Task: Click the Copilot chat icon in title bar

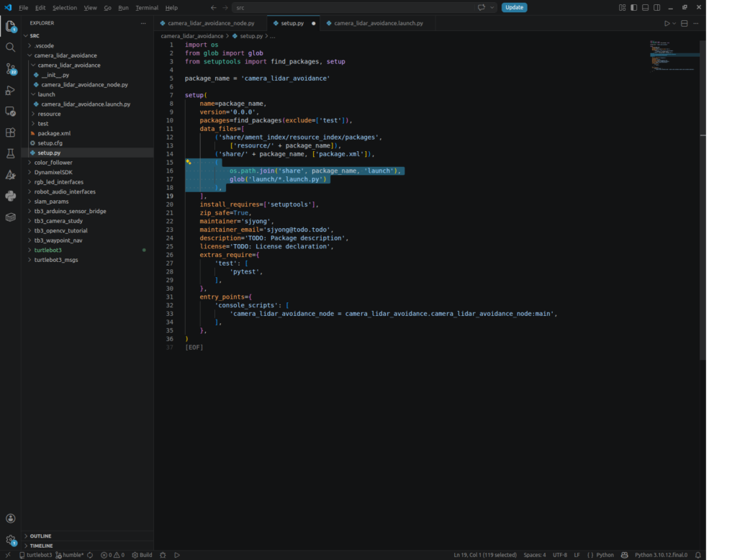Action: click(481, 7)
